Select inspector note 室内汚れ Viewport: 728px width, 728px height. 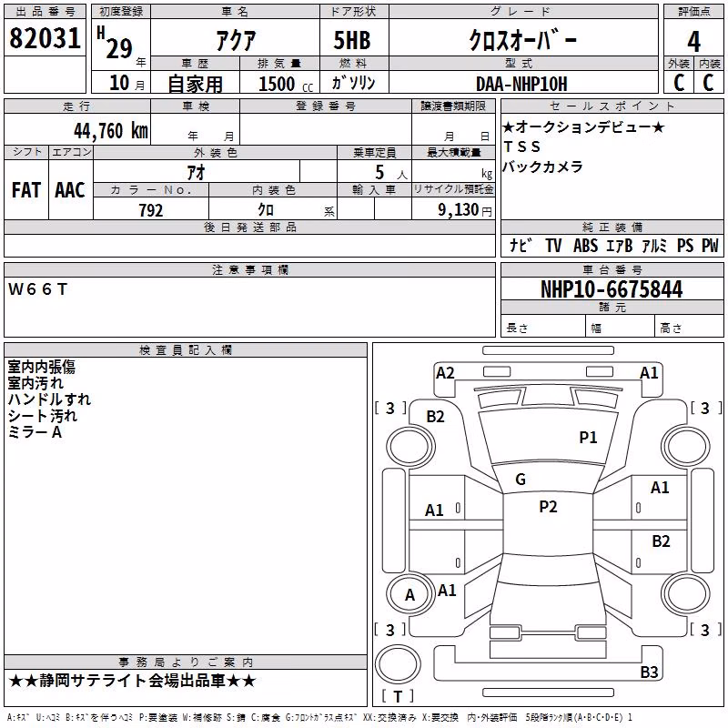click(x=35, y=383)
